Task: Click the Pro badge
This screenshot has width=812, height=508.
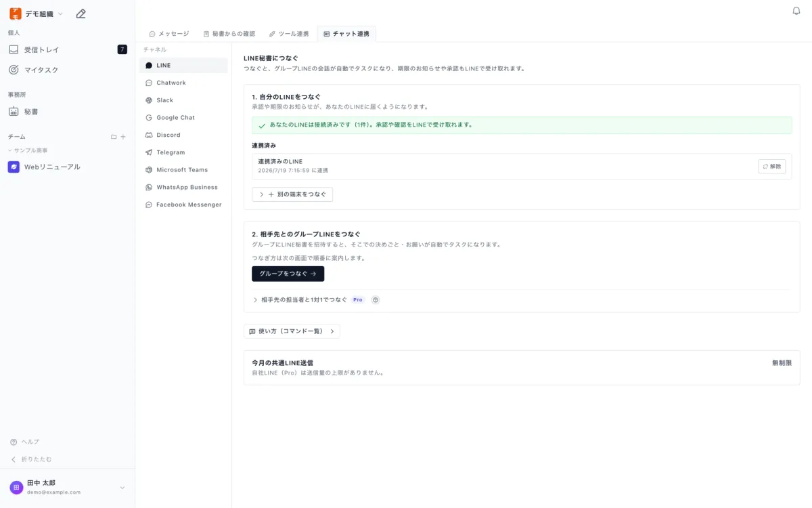Action: (x=358, y=300)
